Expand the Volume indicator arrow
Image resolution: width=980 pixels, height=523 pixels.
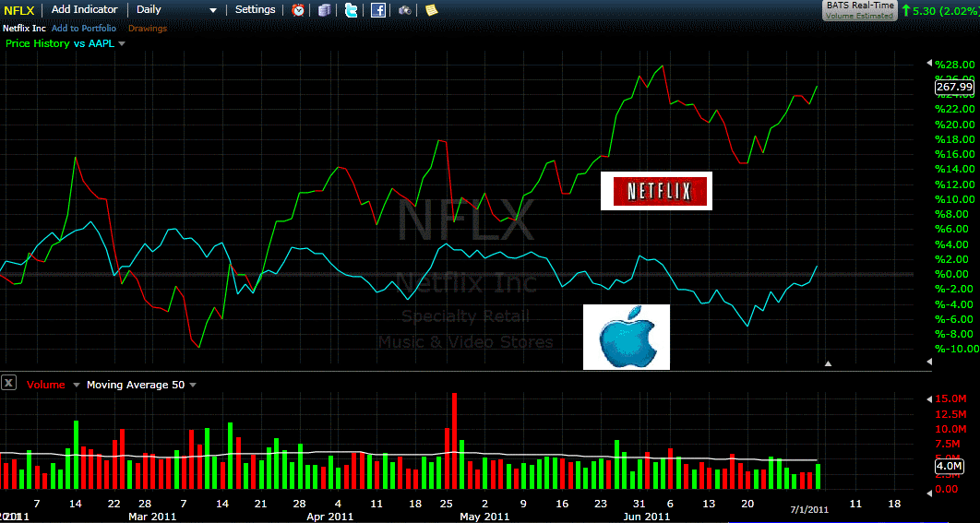[77, 385]
